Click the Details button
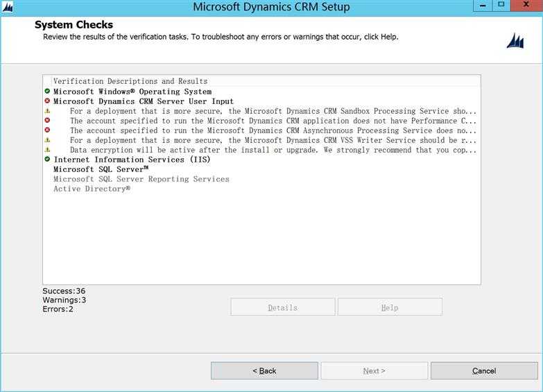The image size is (543, 392). click(x=283, y=307)
